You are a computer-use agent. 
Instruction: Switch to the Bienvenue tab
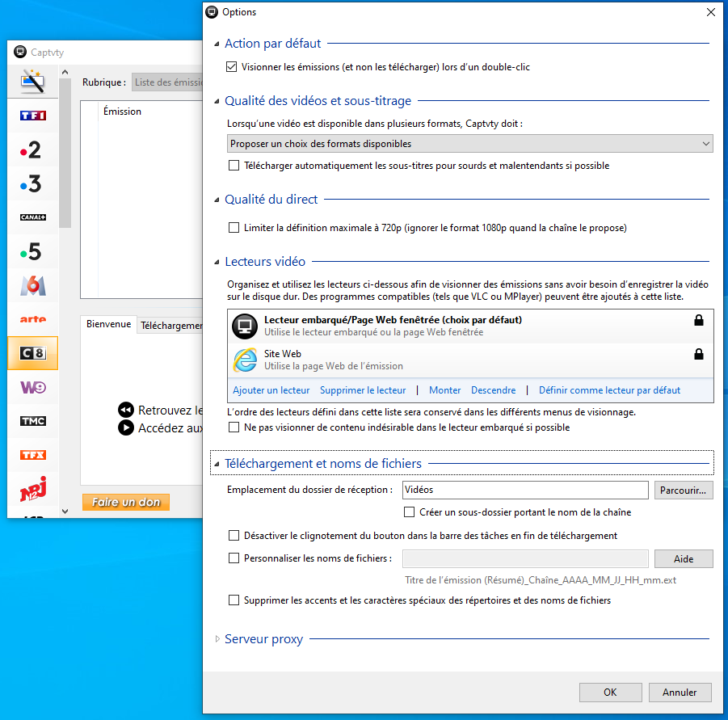pyautogui.click(x=108, y=324)
